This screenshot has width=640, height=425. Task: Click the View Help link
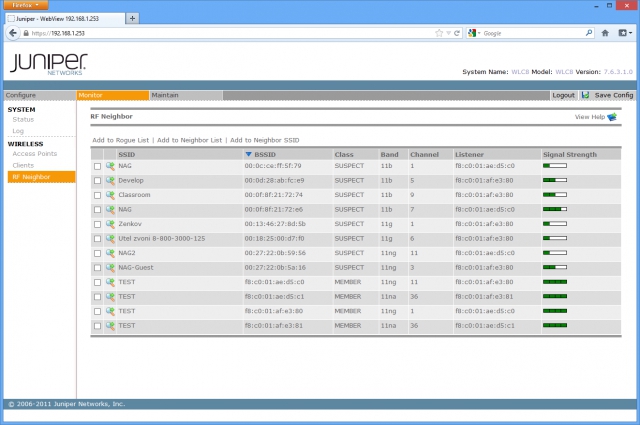click(x=590, y=117)
